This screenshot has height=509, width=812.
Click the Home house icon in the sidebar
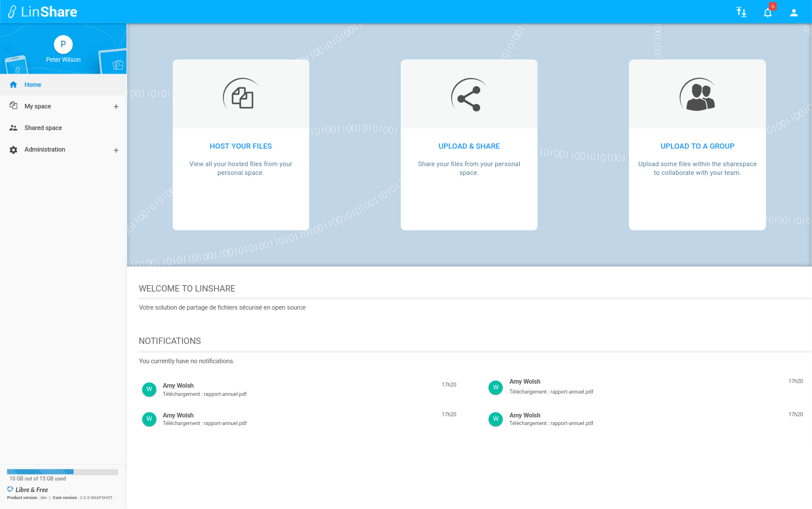tap(13, 85)
